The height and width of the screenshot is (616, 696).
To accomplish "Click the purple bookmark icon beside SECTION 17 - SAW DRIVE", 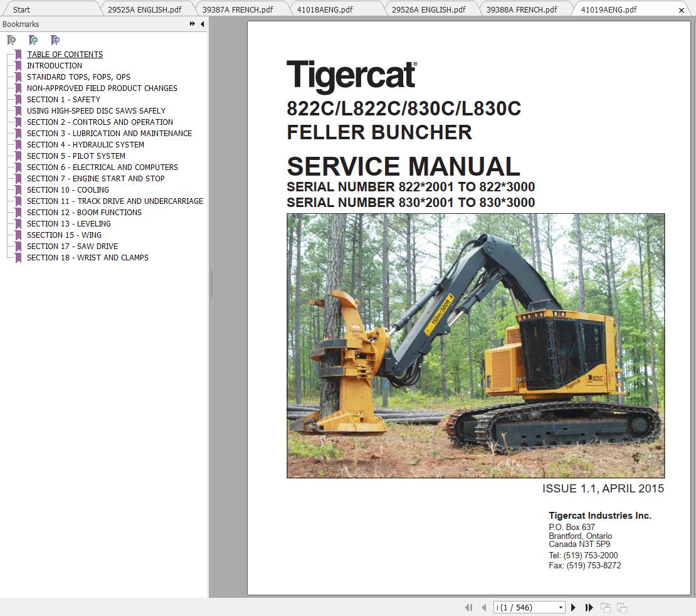I will click(18, 247).
